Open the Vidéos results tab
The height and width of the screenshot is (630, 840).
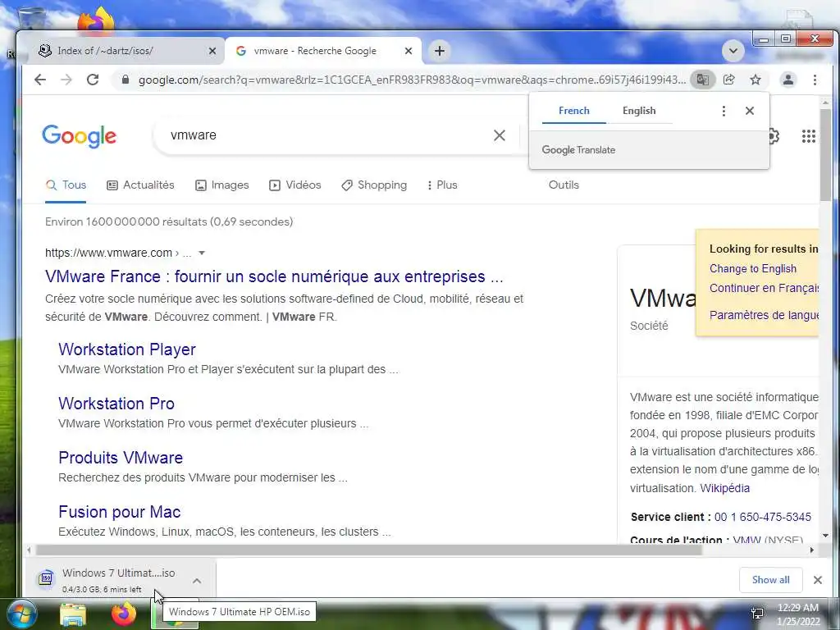tap(295, 185)
